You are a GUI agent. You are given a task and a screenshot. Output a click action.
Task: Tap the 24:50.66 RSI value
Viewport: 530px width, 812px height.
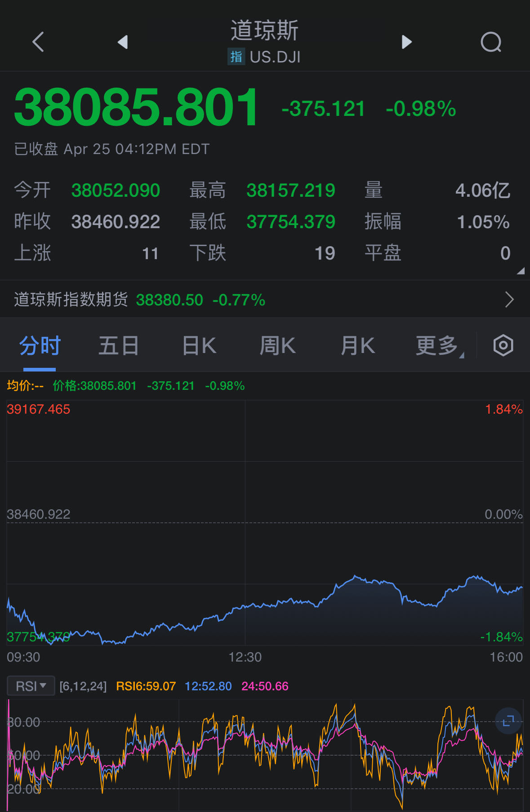pos(265,686)
